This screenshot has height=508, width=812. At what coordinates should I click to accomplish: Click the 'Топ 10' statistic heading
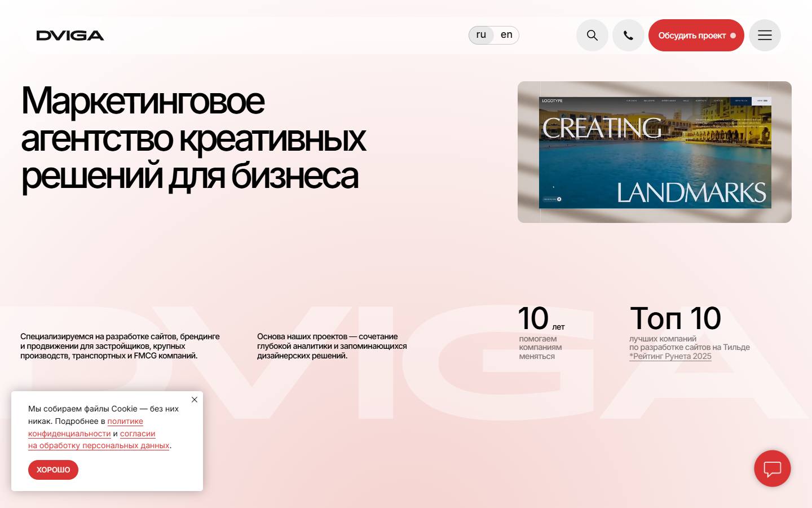(675, 318)
